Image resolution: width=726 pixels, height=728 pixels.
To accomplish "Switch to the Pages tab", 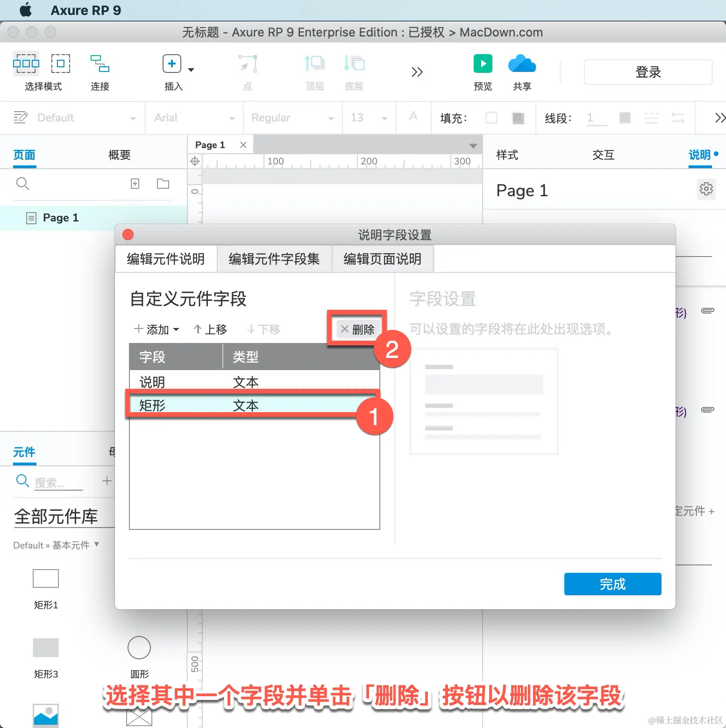I will point(24,155).
